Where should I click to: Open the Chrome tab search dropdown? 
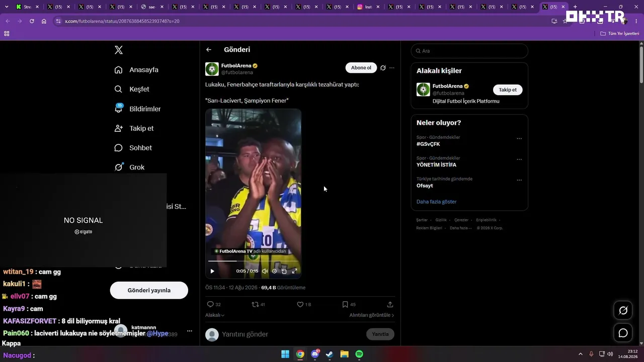[7, 7]
